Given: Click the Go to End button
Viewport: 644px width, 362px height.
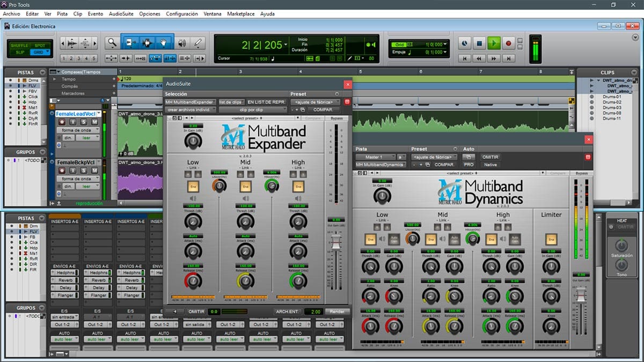Looking at the screenshot, I should click(x=508, y=58).
